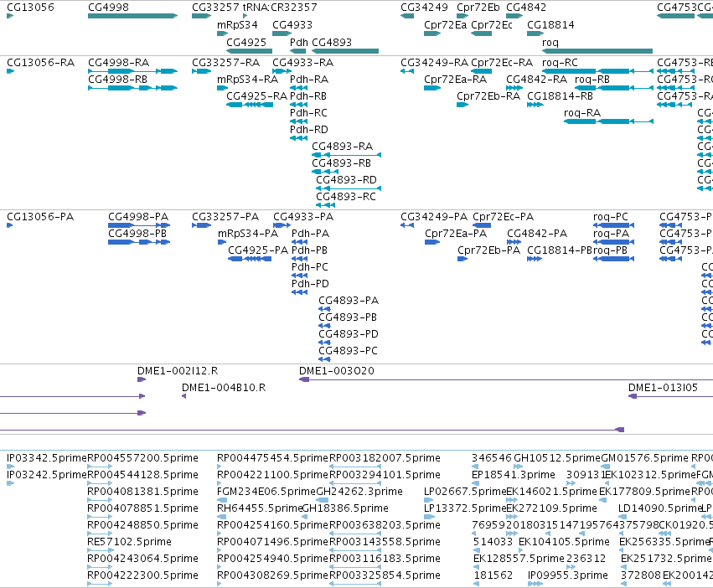Select protein CG4893-PA

point(349,300)
